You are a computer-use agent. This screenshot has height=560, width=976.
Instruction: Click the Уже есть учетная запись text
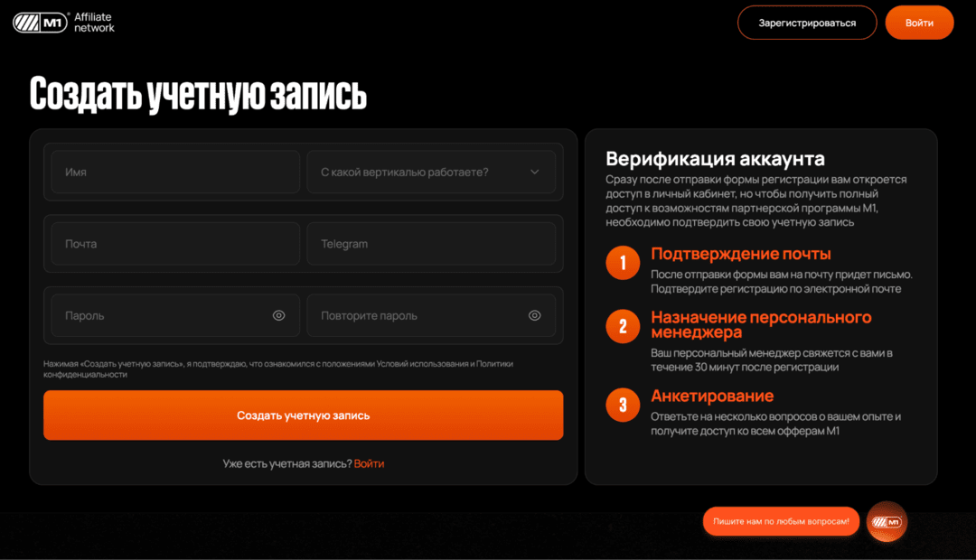[x=287, y=463]
